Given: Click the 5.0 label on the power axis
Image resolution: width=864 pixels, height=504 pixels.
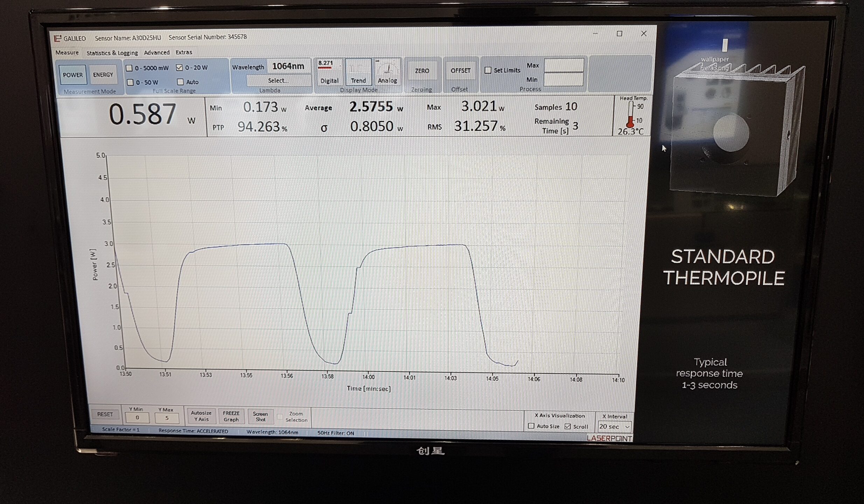Looking at the screenshot, I should point(100,155).
